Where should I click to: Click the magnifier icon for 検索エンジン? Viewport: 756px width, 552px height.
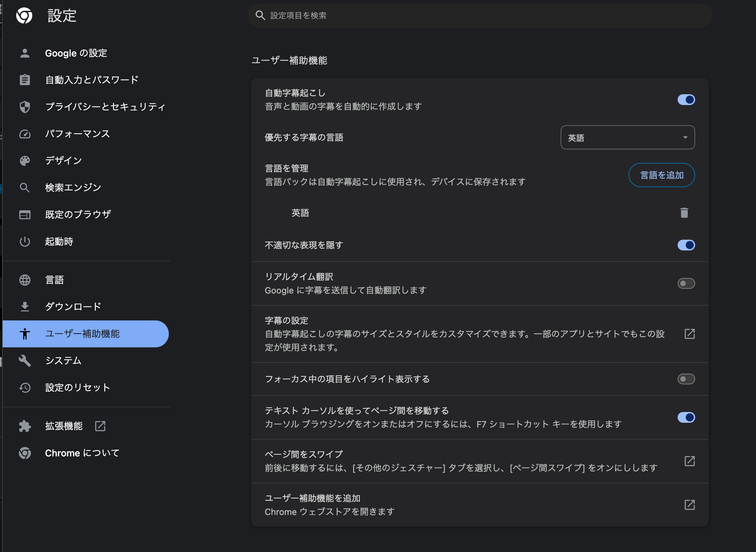click(x=25, y=187)
